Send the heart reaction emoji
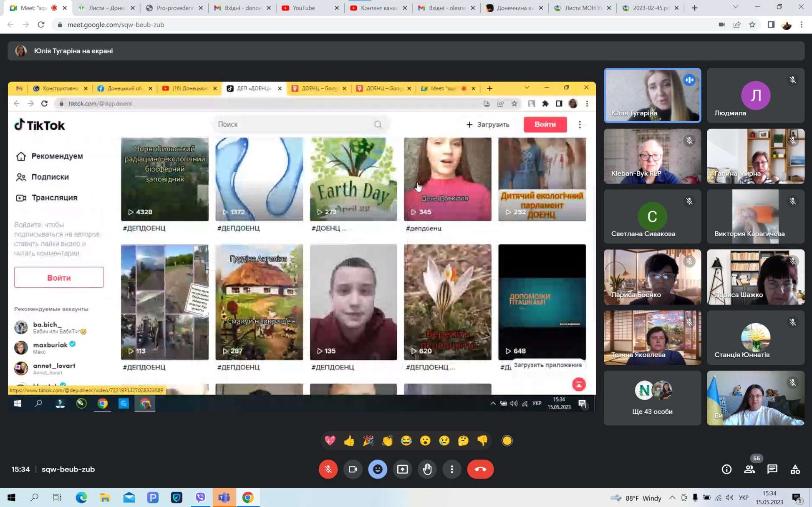Screen dimensions: 812x507 [330, 440]
